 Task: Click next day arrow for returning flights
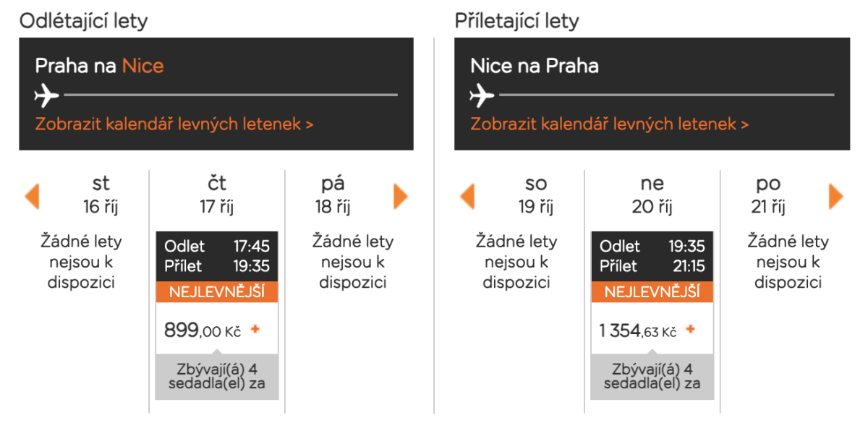(x=836, y=197)
